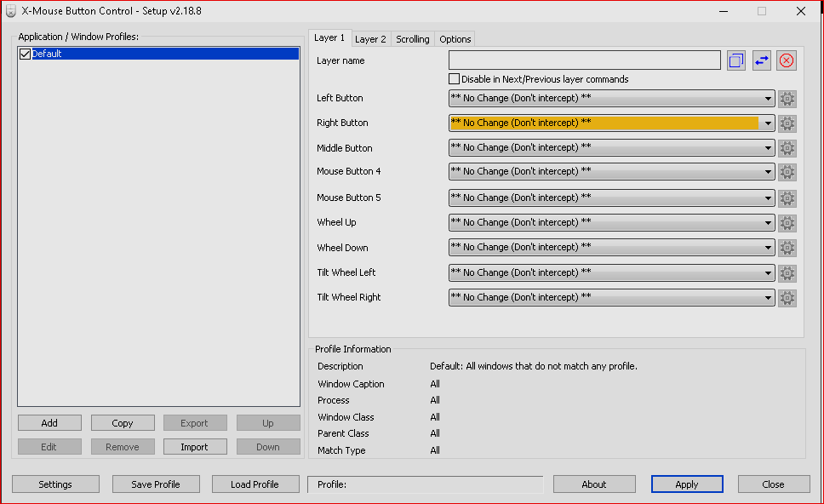Image resolution: width=824 pixels, height=504 pixels.
Task: Click into the Layer name field
Action: (x=584, y=60)
